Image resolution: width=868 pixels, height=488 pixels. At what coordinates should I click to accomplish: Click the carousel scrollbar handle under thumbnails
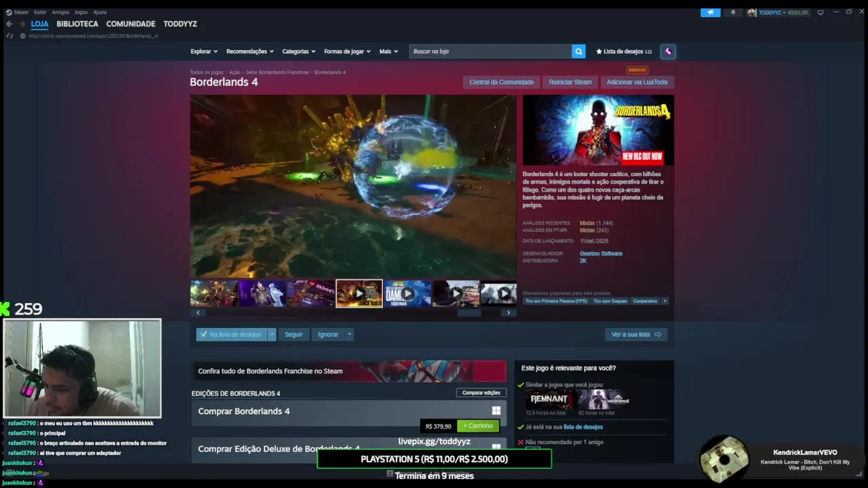click(x=469, y=312)
